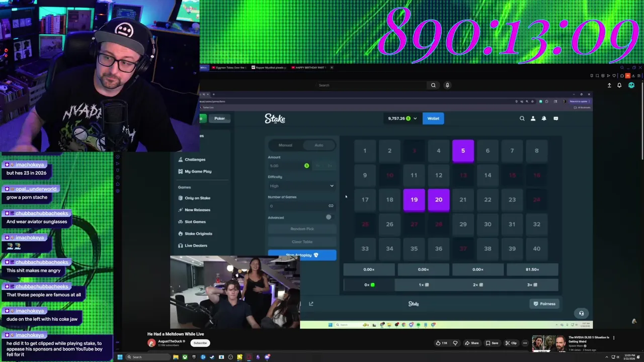Click the YouTube upload icon
This screenshot has width=644, height=362.
click(x=609, y=85)
